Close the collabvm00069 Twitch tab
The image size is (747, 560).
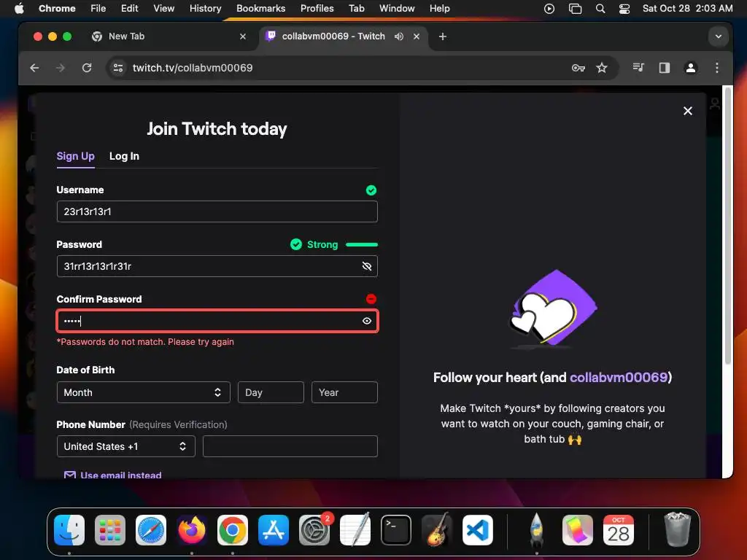417,36
